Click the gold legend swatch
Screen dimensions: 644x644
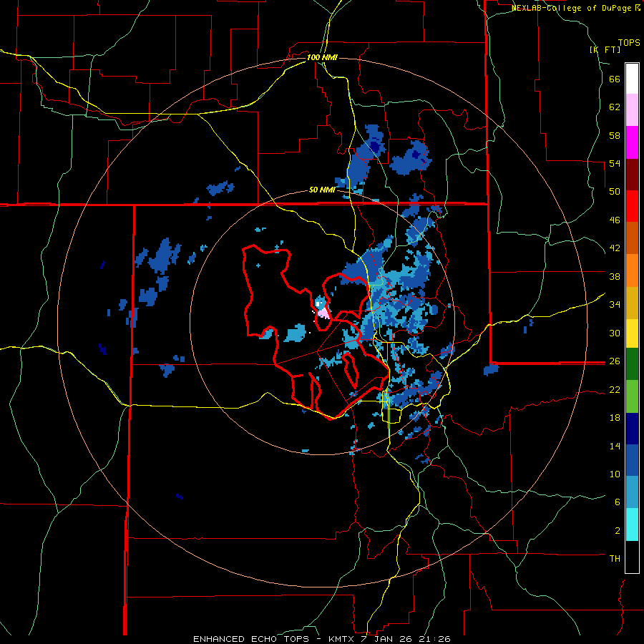coord(632,303)
